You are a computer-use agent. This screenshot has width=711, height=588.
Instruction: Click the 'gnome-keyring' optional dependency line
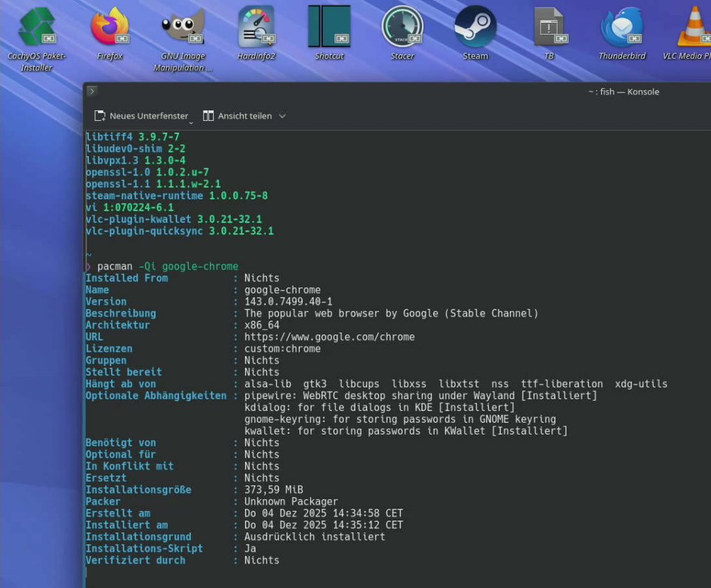(400, 419)
